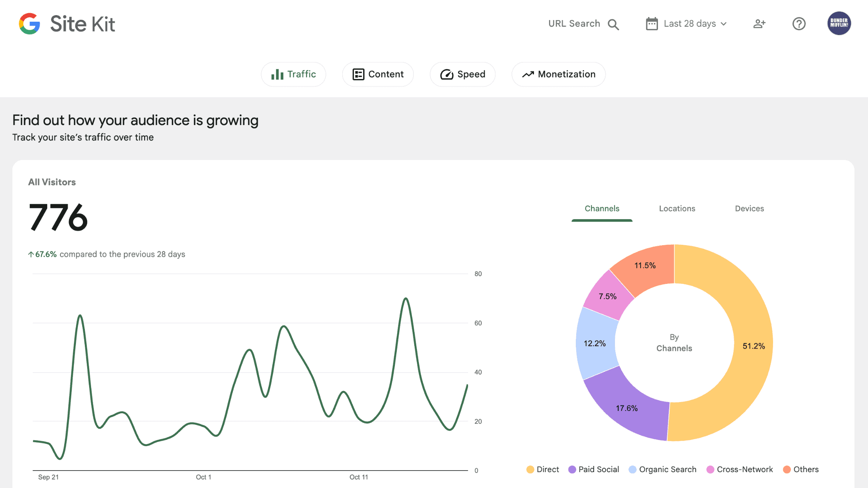Click the Traffic bar chart icon
The image size is (868, 488).
pos(277,74)
